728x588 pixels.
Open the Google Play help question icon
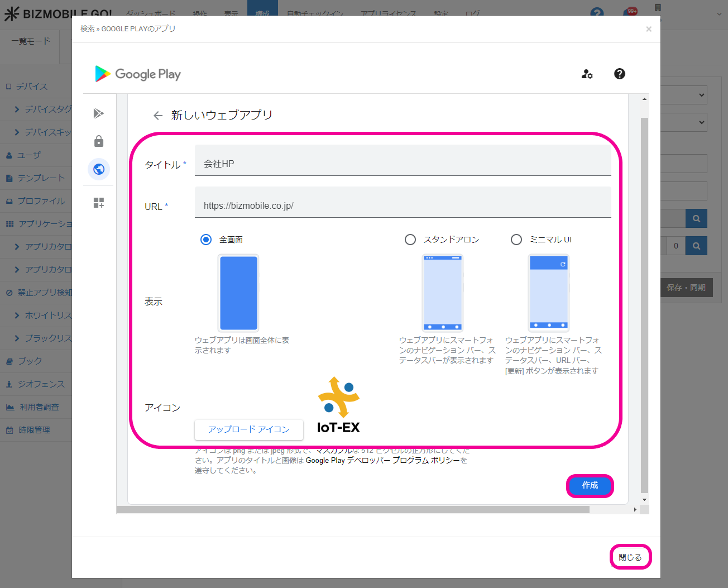click(620, 74)
